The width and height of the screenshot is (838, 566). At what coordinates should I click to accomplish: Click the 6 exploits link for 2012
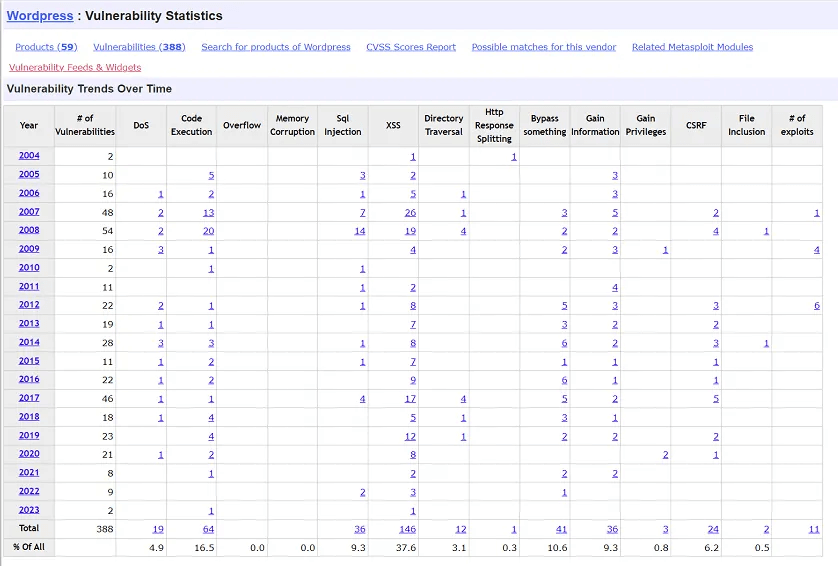pos(816,306)
